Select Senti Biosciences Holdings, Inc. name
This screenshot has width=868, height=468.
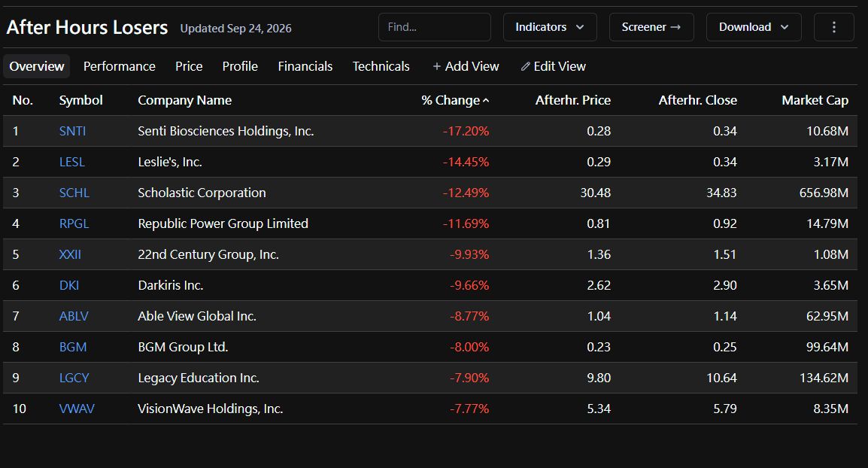pos(226,131)
